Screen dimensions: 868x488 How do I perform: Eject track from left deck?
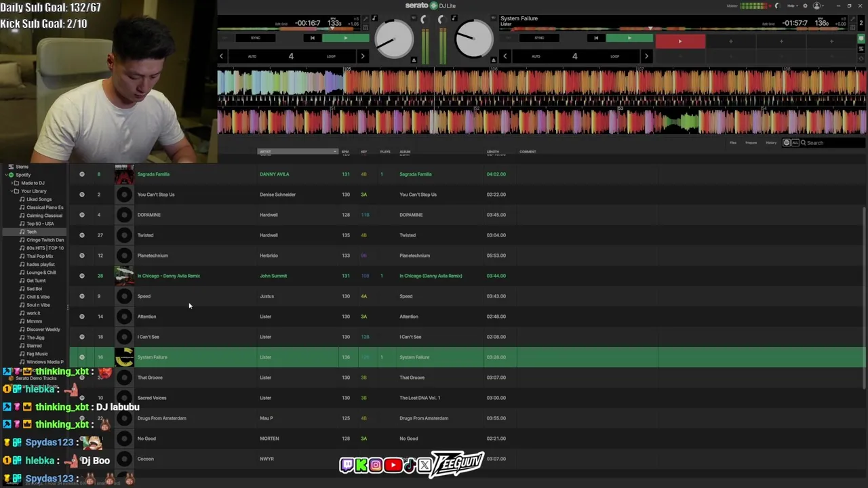coord(414,60)
